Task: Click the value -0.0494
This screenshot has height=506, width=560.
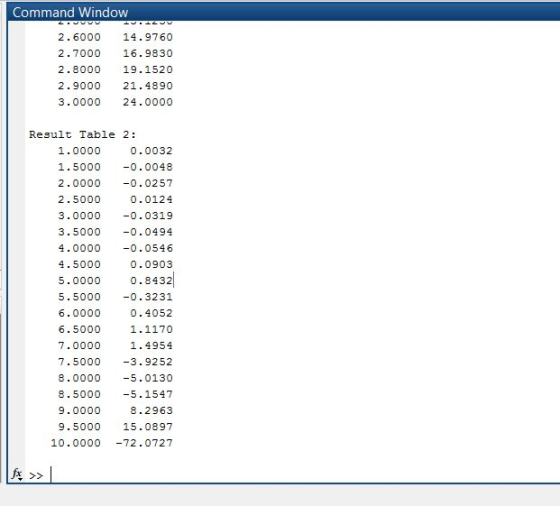Action: pyautogui.click(x=148, y=232)
